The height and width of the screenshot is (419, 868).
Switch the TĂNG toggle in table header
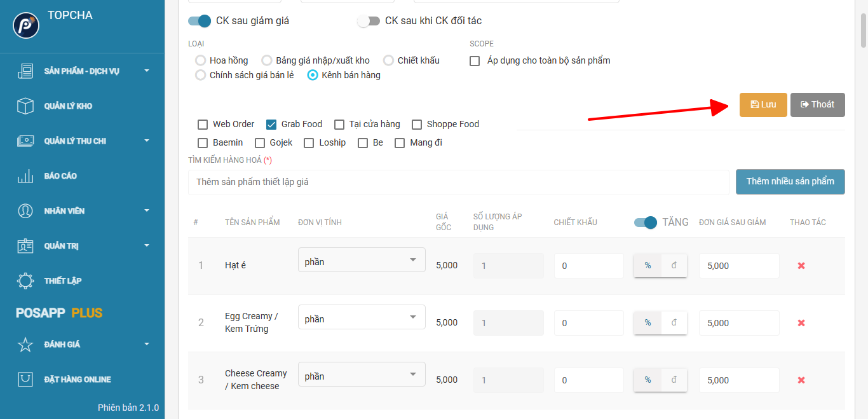[646, 223]
